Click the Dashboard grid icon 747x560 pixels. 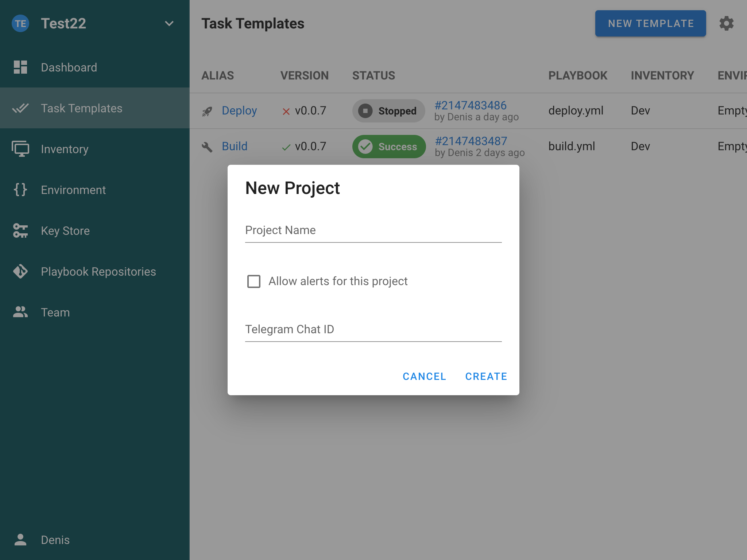20,67
